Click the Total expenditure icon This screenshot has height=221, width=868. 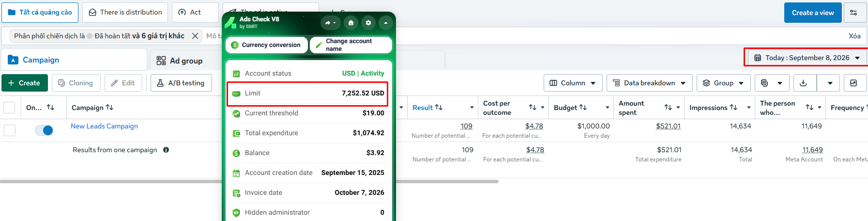236,133
